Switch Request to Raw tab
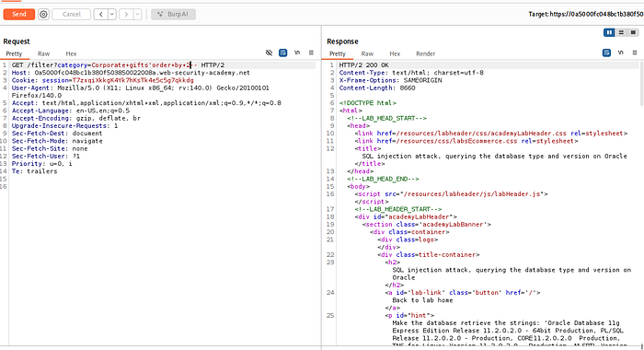The image size is (644, 350). pyautogui.click(x=43, y=53)
